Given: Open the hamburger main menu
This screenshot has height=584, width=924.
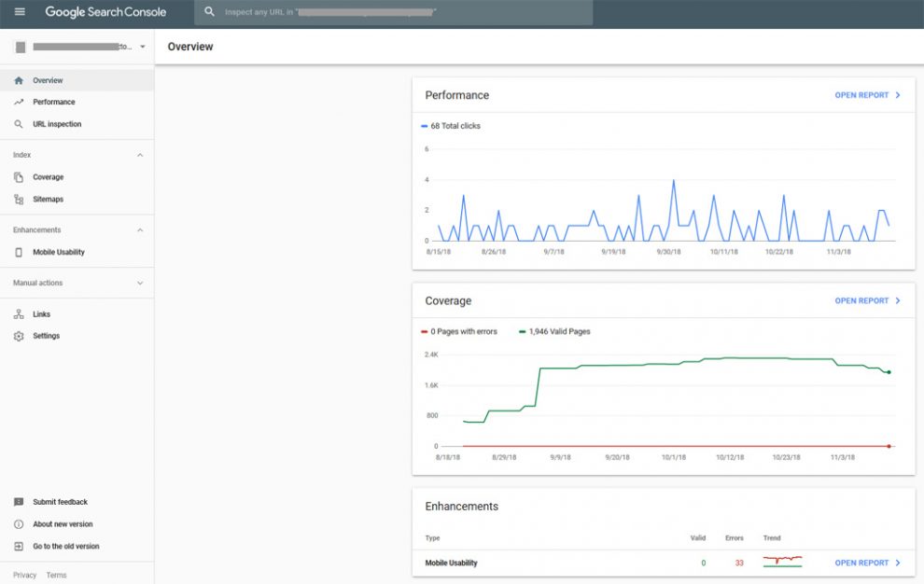Looking at the screenshot, I should point(20,12).
